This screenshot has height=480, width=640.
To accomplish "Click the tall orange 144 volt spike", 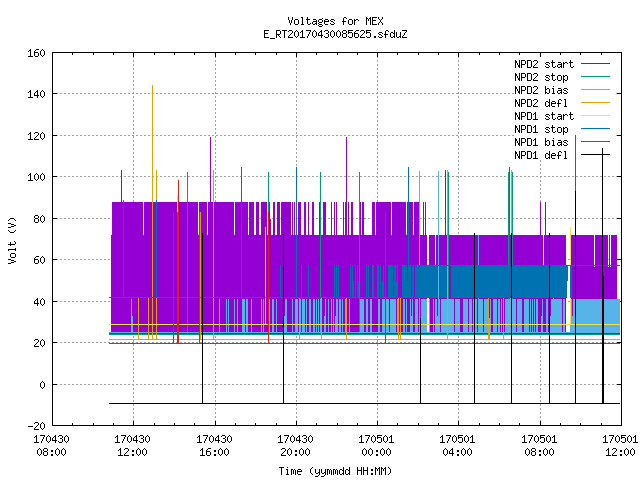I will pyautogui.click(x=152, y=163).
